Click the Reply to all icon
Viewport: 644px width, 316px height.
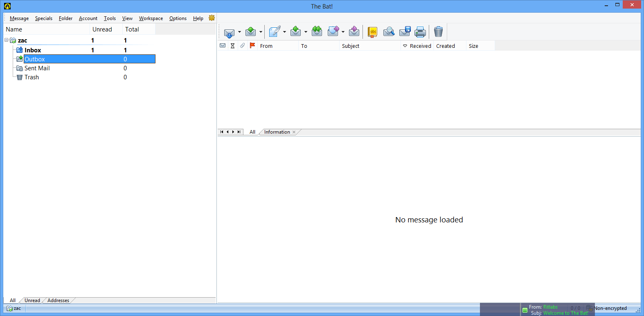point(317,31)
